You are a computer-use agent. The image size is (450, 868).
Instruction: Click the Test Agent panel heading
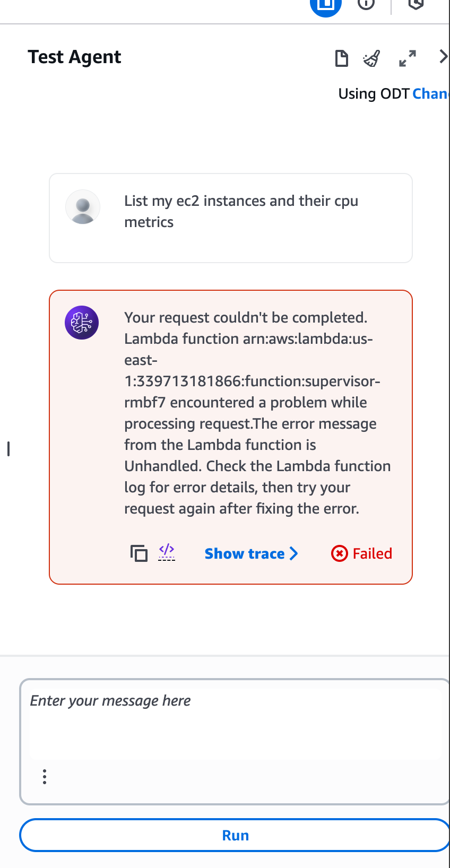point(74,57)
